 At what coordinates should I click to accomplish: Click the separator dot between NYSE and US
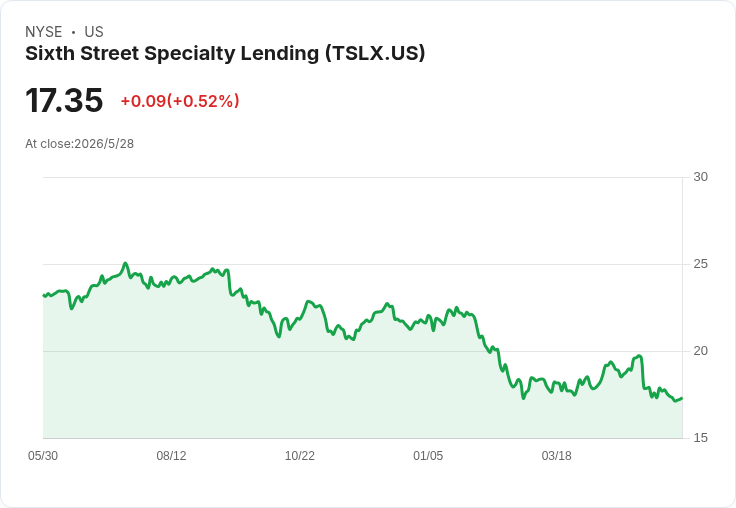73,32
